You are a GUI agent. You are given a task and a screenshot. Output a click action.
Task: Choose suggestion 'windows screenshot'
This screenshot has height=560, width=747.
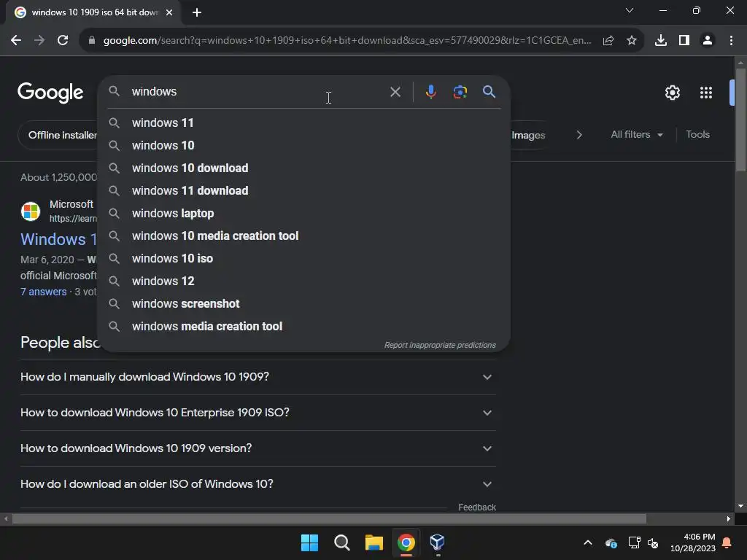[304, 304]
